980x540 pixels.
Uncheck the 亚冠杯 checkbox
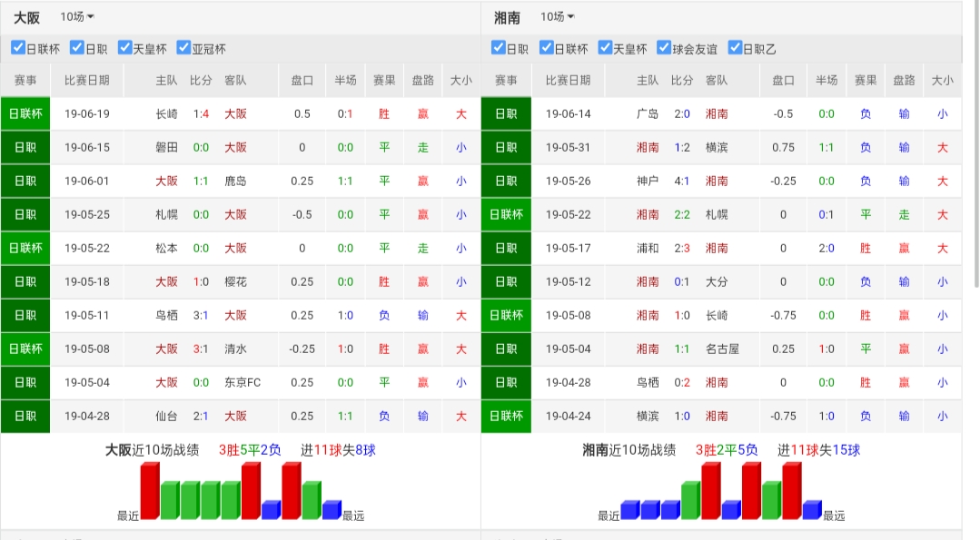[x=183, y=48]
